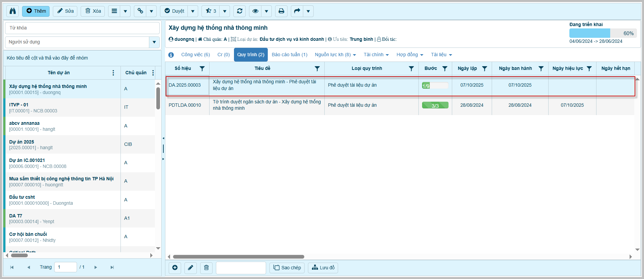This screenshot has height=279, width=644.
Task: Click the binoculars search icon
Action: (13, 11)
